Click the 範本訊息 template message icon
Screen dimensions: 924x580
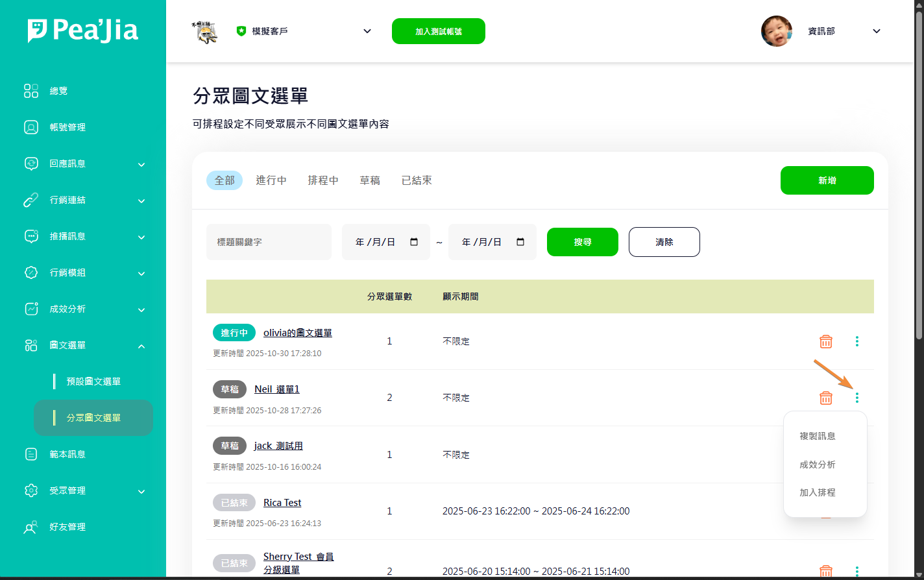pos(31,454)
